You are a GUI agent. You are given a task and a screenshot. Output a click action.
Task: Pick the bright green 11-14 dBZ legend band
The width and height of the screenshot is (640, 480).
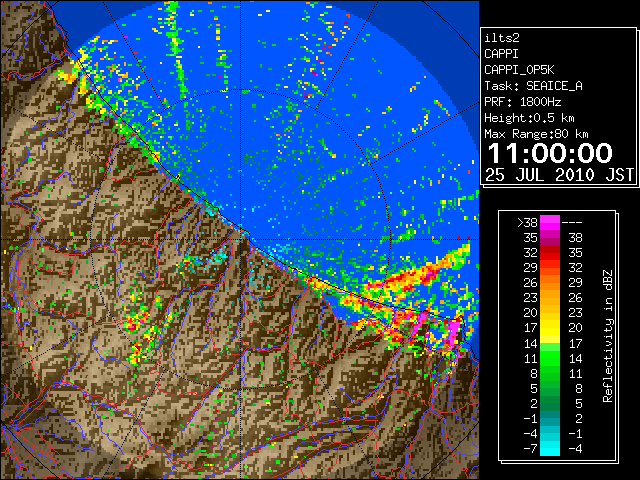tap(550, 358)
